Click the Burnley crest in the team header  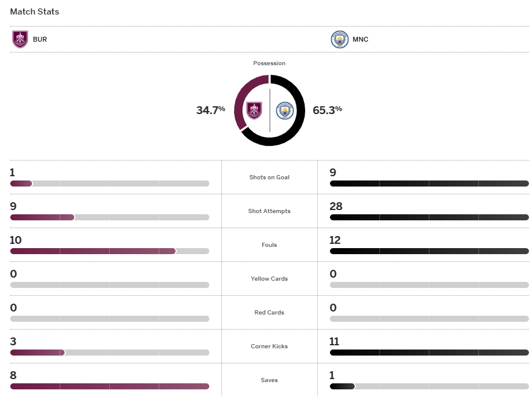tap(20, 39)
